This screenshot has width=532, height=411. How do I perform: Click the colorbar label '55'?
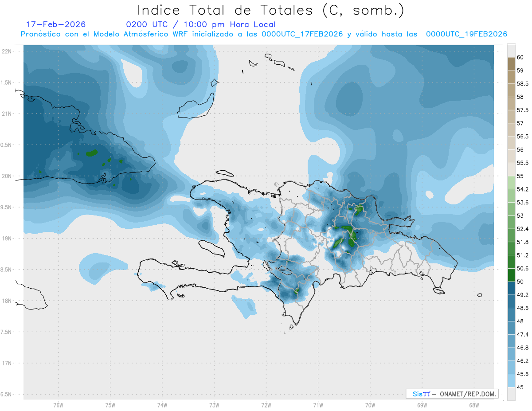[x=520, y=176]
